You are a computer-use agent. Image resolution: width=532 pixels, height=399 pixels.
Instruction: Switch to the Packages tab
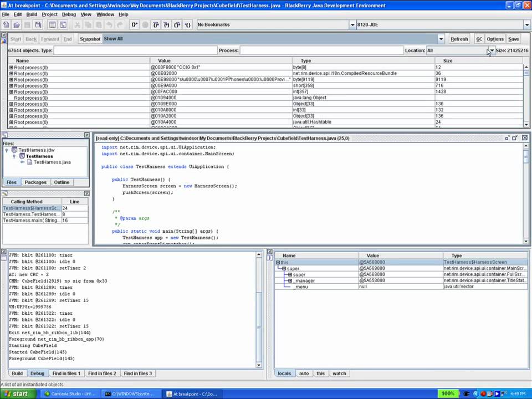click(x=35, y=182)
